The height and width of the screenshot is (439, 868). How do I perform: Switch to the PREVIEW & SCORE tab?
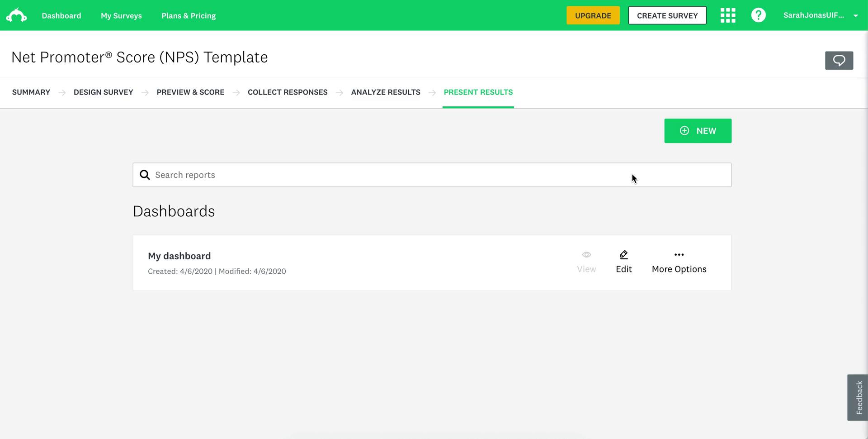pos(190,92)
